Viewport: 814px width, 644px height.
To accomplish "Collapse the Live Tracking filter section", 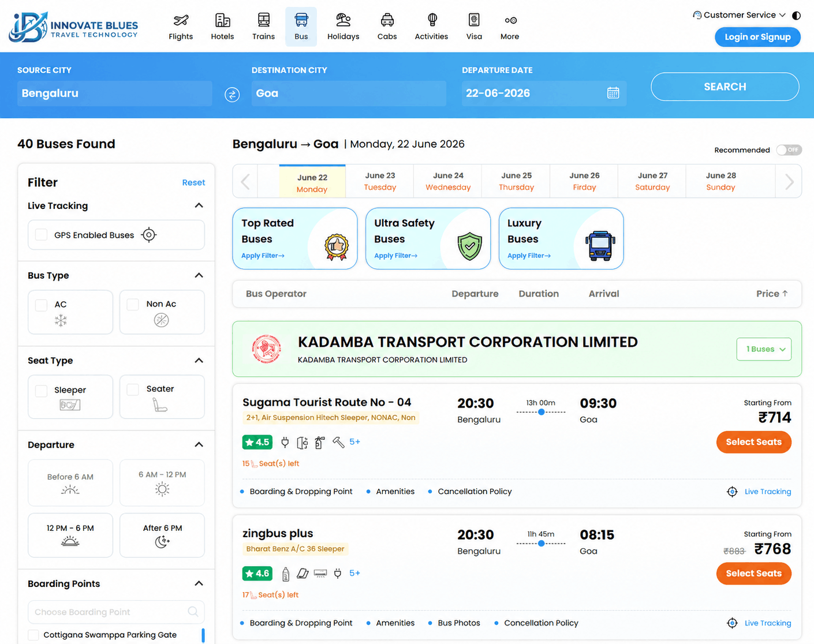I will point(199,206).
